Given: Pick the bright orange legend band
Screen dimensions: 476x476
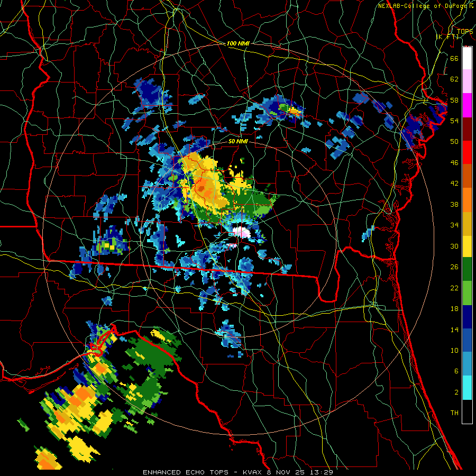Looking at the screenshot, I should (x=467, y=199).
